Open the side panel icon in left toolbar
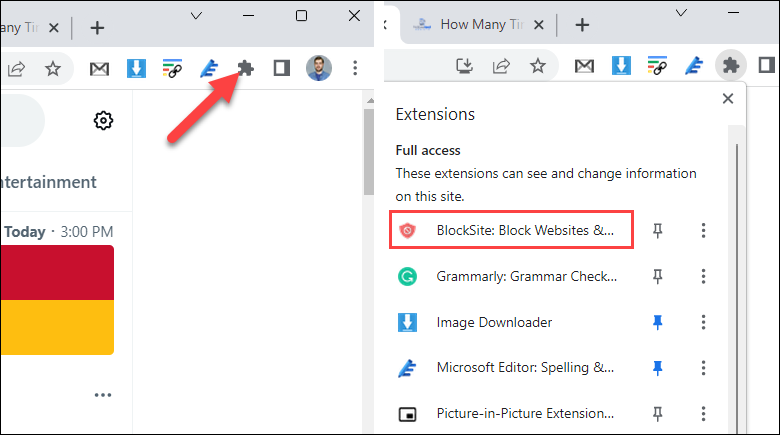The width and height of the screenshot is (780, 435). (282, 68)
